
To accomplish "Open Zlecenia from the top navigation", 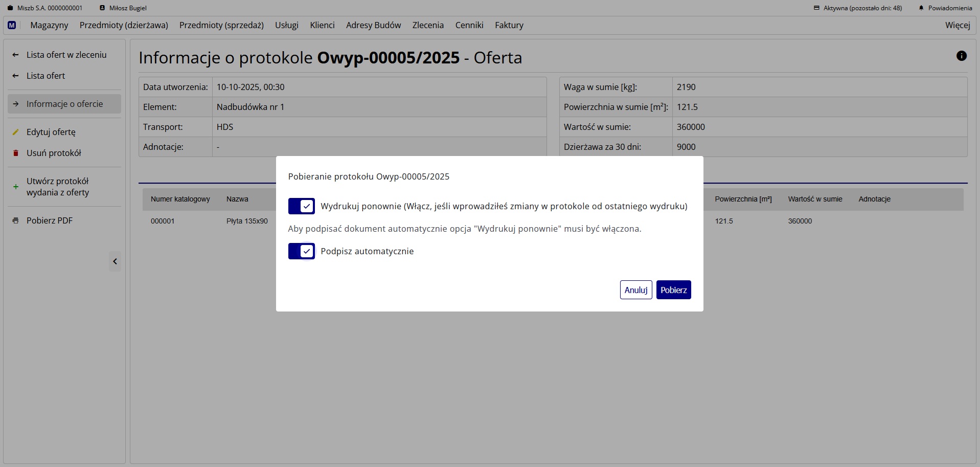I will click(x=428, y=25).
